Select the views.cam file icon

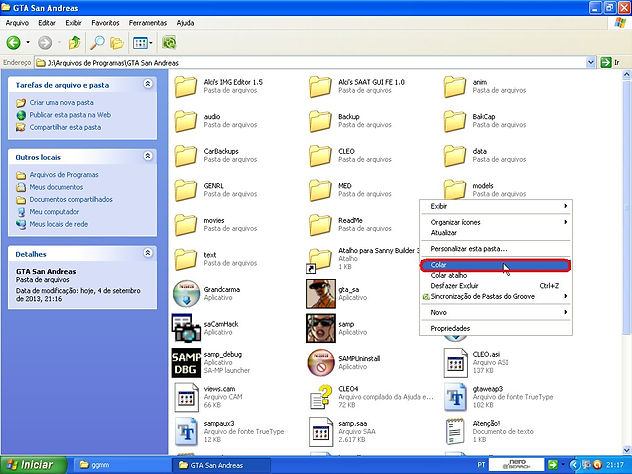coord(186,397)
